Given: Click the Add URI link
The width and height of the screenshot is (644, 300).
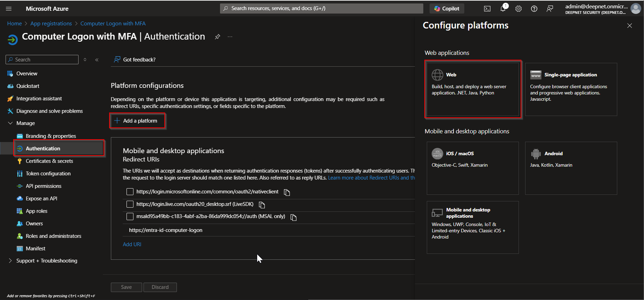Looking at the screenshot, I should pos(132,244).
